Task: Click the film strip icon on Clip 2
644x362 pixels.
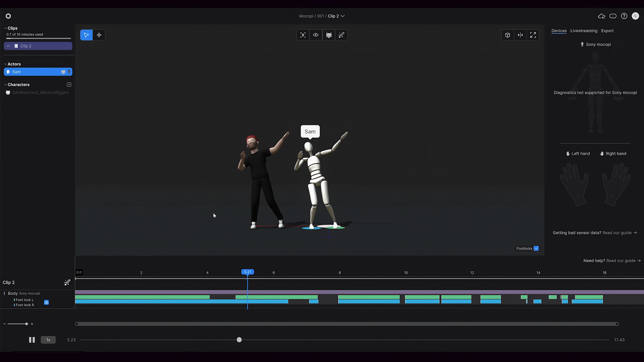Action: point(16,46)
